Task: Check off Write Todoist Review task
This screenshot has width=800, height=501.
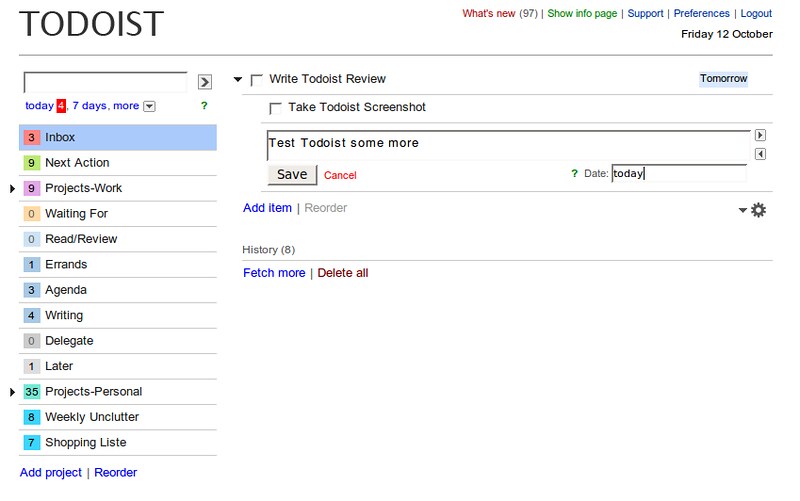Action: tap(257, 80)
